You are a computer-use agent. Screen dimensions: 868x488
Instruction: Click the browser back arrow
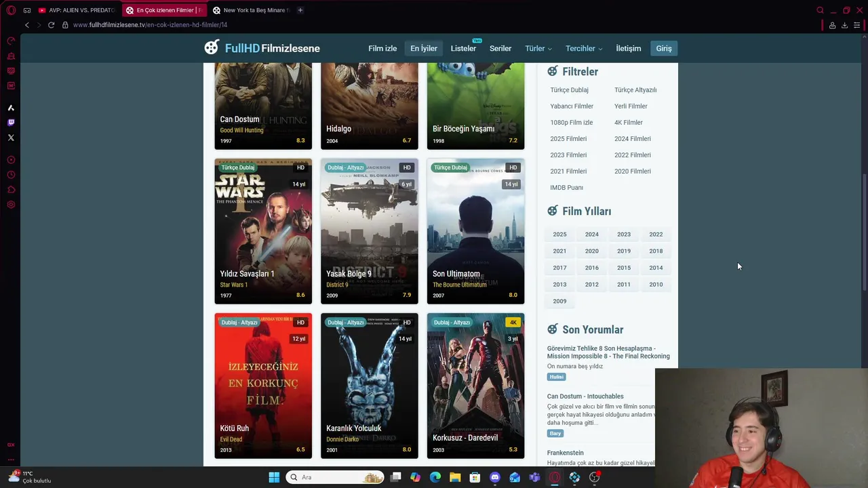(27, 25)
